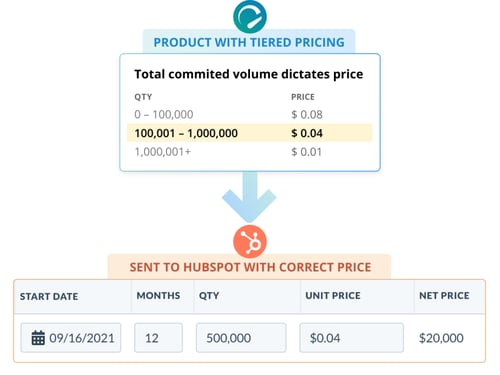Click the Sent To HubSpot banner
This screenshot has height=375, width=500.
point(250,267)
